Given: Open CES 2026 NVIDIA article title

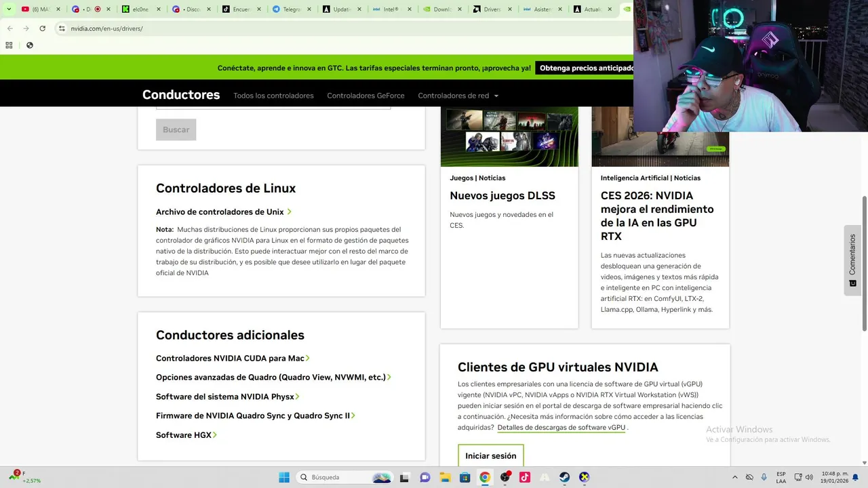Looking at the screenshot, I should click(x=657, y=216).
